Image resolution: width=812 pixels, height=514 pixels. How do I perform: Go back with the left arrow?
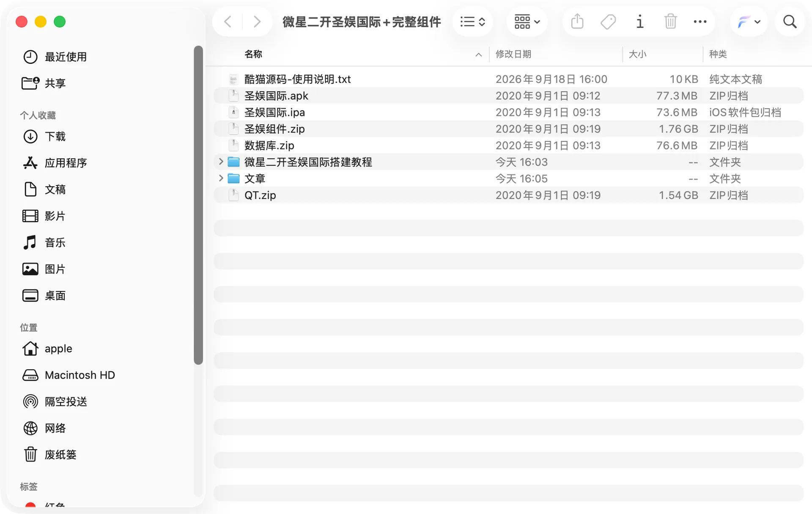(x=228, y=22)
